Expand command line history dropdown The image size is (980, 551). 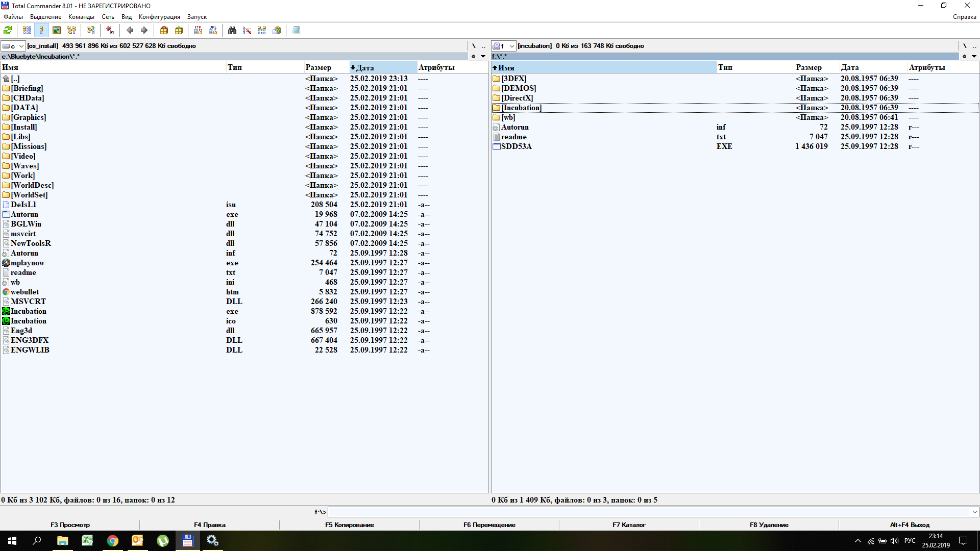pos(974,512)
